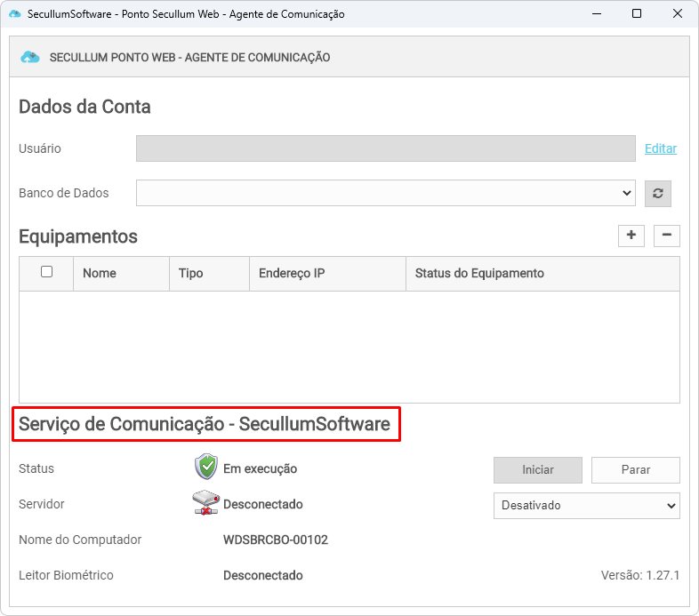The image size is (699, 616).
Task: Open the Editar link
Action: [x=661, y=148]
